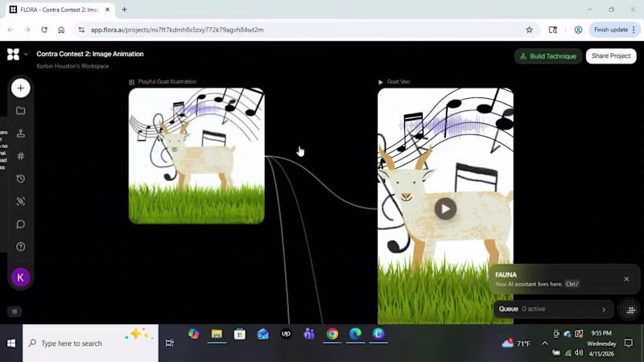The height and width of the screenshot is (362, 644).
Task: Click the grid icon at bottom left
Action: tap(14, 311)
